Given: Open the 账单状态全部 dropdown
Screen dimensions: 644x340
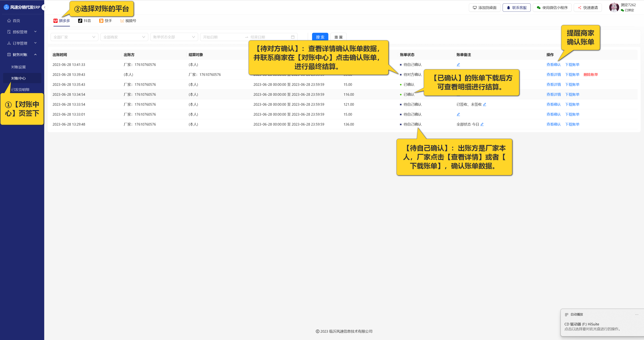Looking at the screenshot, I should (174, 37).
